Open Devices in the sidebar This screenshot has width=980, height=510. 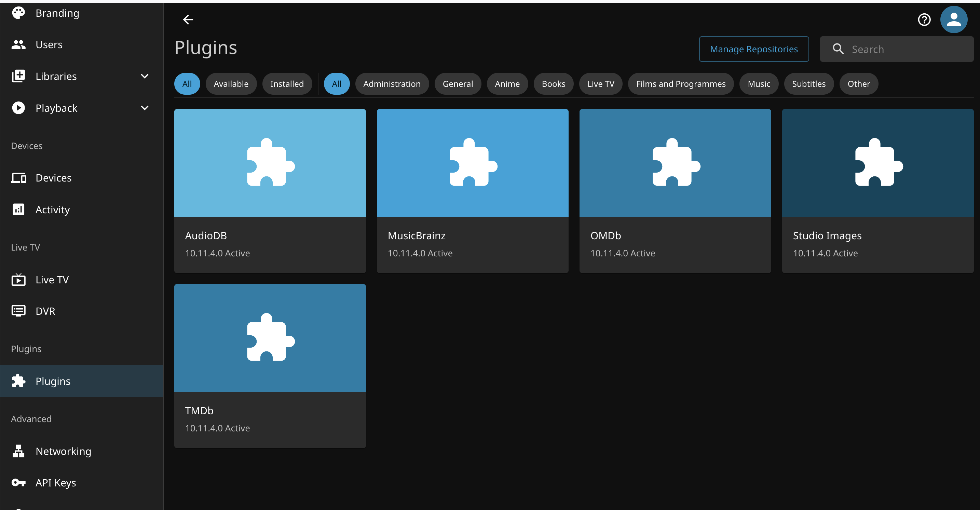[x=53, y=178]
